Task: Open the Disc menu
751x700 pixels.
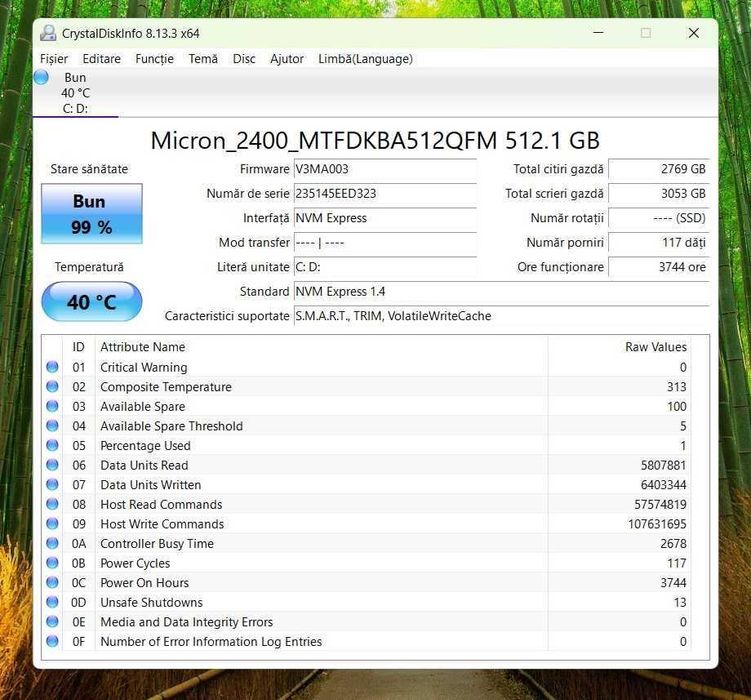Action: [x=244, y=59]
